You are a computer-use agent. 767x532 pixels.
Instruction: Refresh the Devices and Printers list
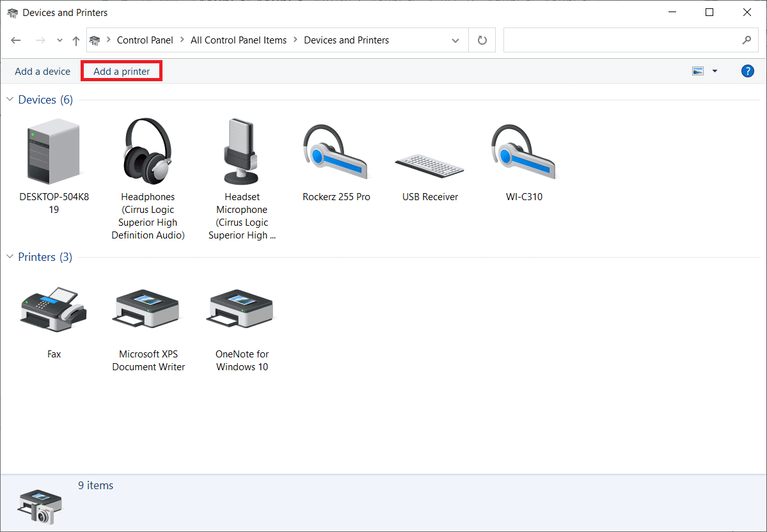(482, 40)
